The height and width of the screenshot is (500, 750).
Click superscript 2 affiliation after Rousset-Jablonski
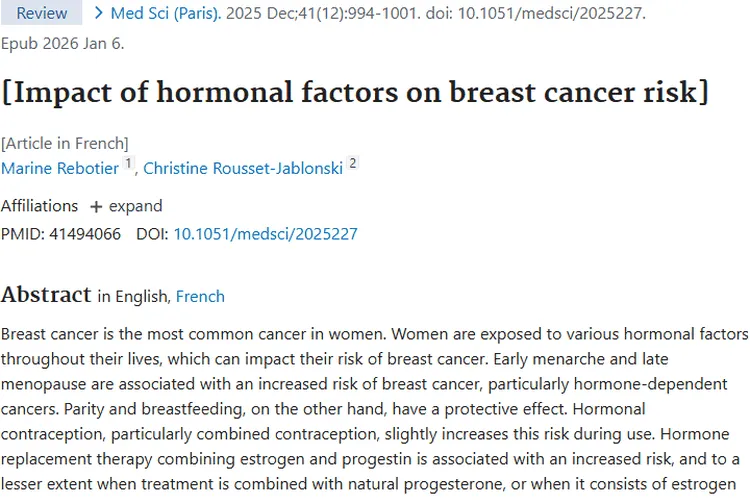click(353, 164)
